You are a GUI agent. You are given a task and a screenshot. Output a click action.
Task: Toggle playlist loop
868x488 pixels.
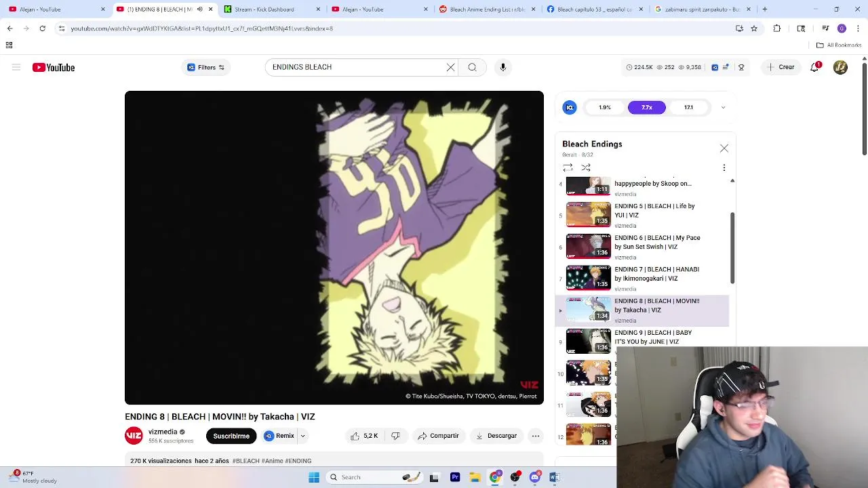(x=568, y=167)
